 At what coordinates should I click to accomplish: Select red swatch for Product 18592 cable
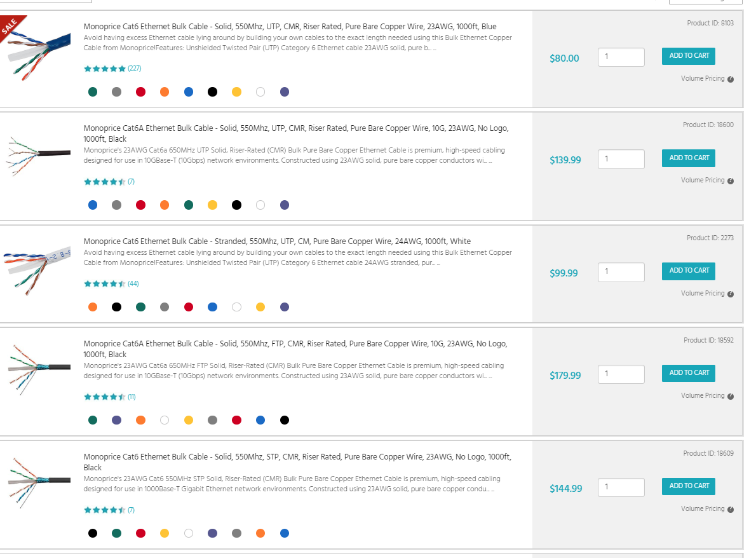click(x=237, y=421)
